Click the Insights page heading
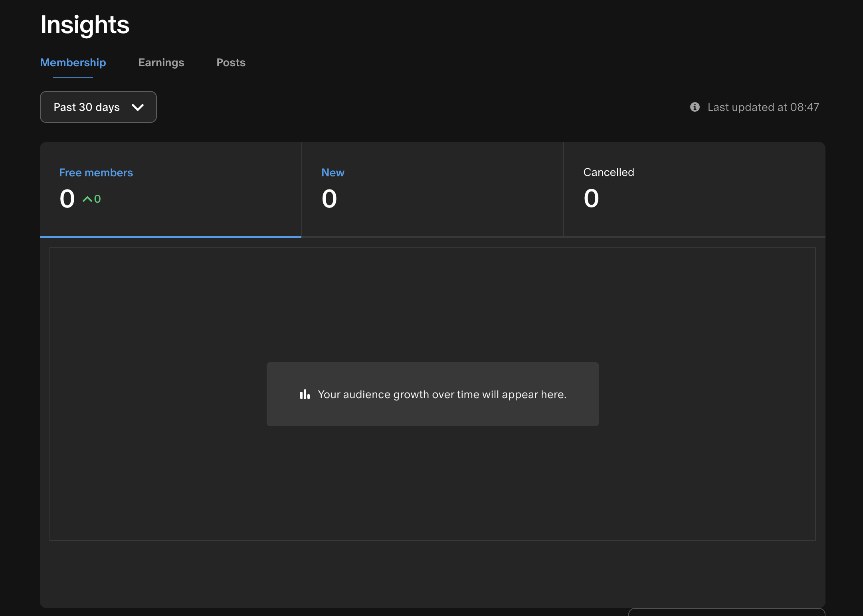This screenshot has height=616, width=863. [85, 25]
